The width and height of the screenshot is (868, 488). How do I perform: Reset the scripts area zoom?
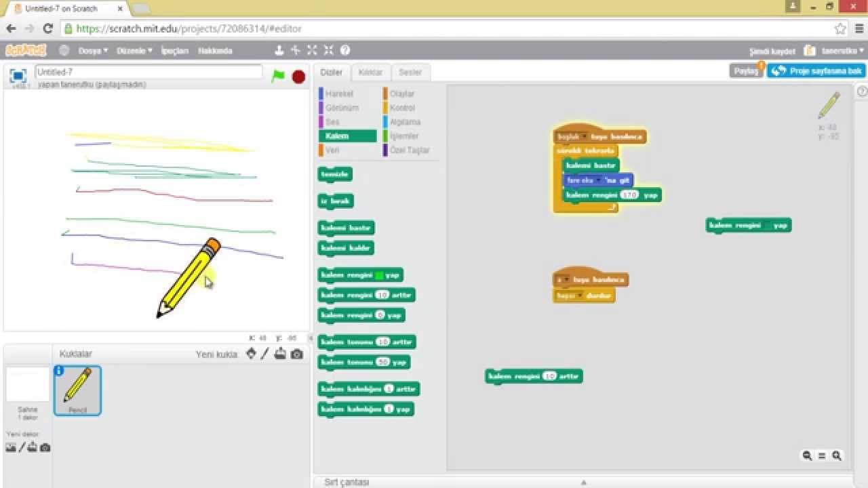(x=822, y=456)
